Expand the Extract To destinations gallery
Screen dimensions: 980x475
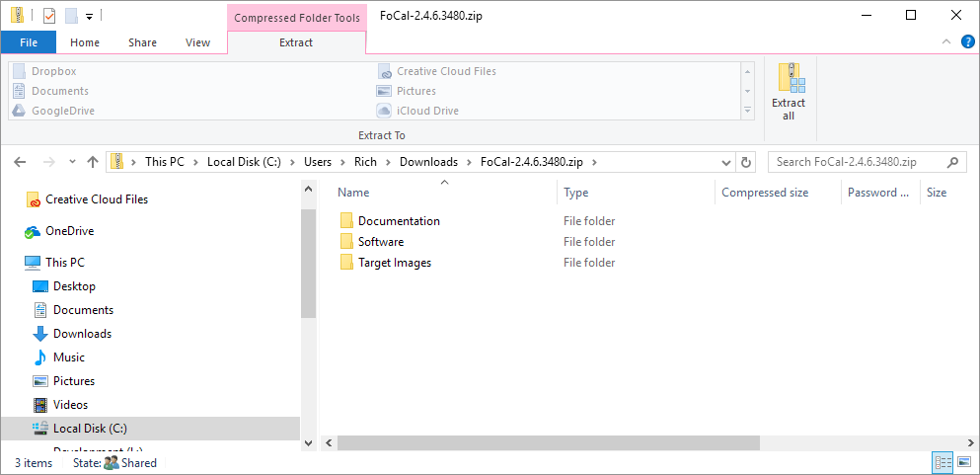747,111
